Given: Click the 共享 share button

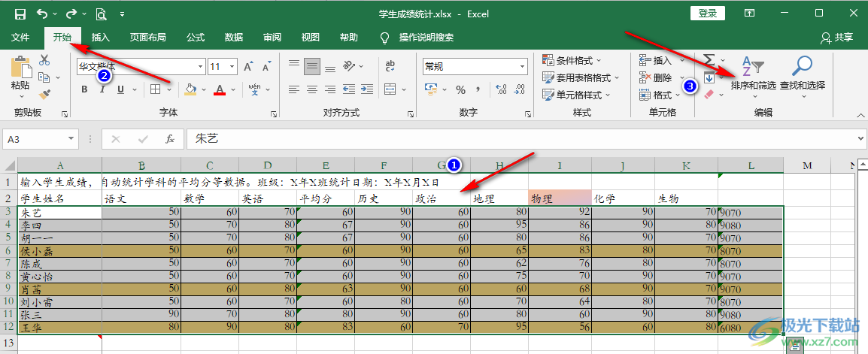Looking at the screenshot, I should tap(837, 37).
